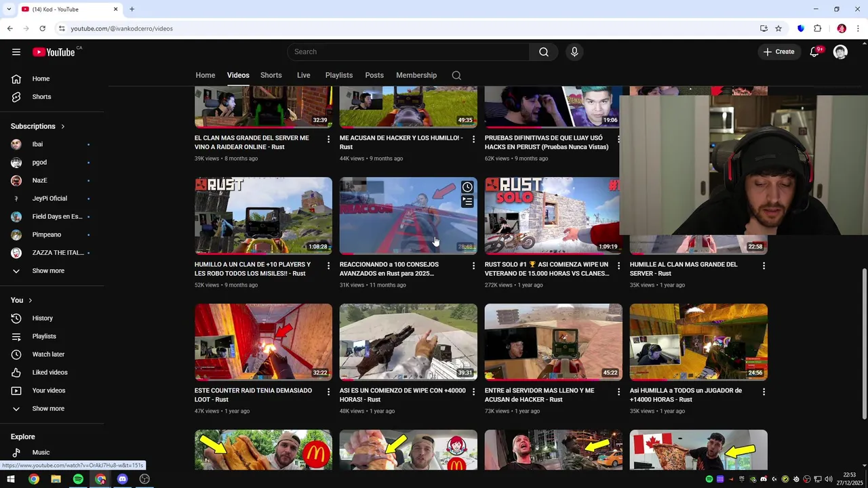
Task: Switch to channel Posts tab
Action: click(x=374, y=75)
